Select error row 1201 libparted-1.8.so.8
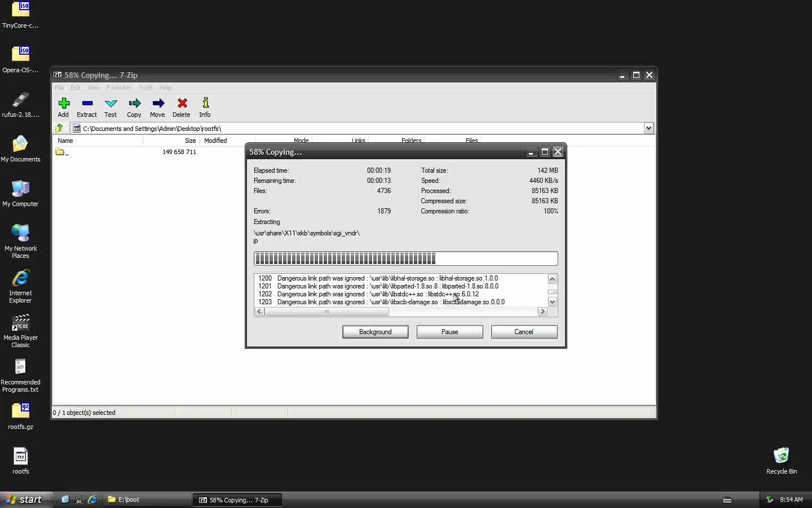 [378, 286]
